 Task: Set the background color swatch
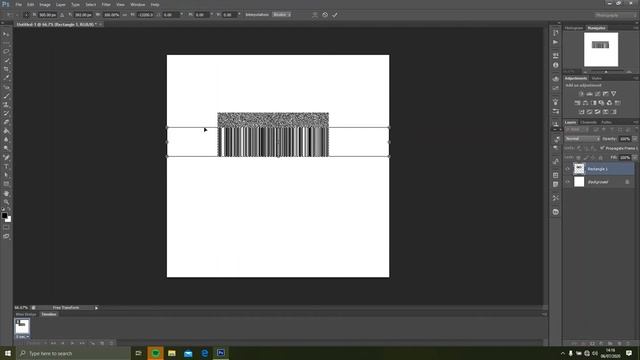tap(9, 220)
